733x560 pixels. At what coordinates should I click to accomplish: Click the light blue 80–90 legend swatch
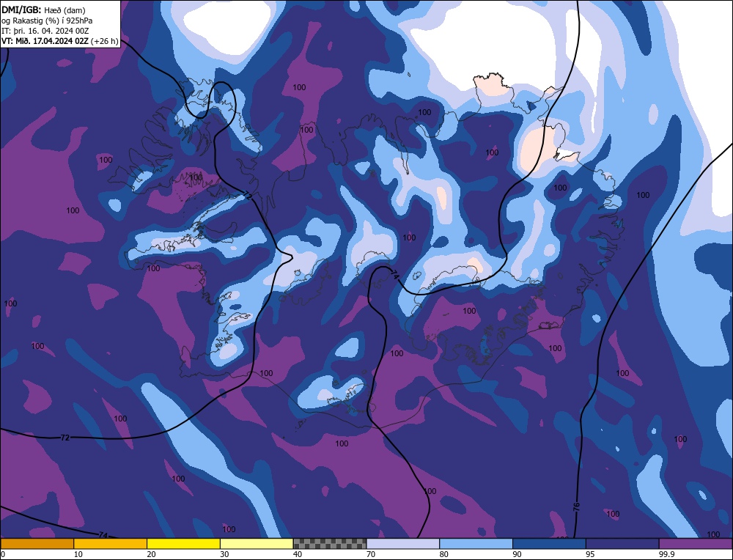pyautogui.click(x=476, y=544)
